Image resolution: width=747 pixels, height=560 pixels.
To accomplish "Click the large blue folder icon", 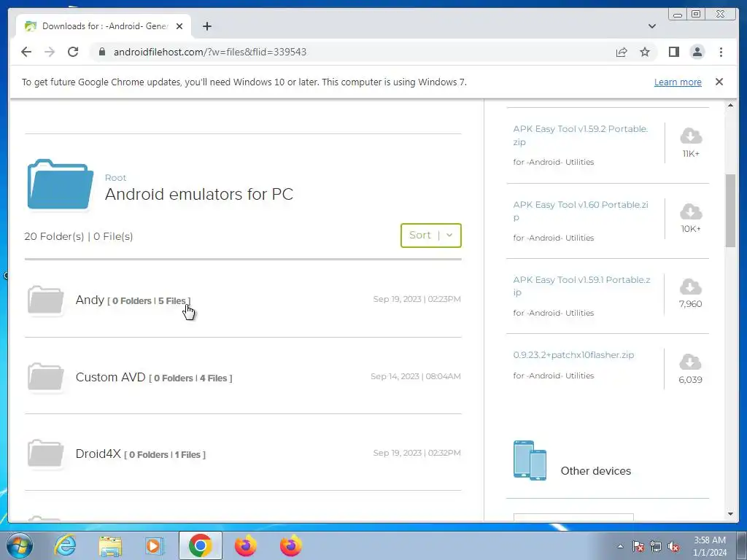I will 60,184.
